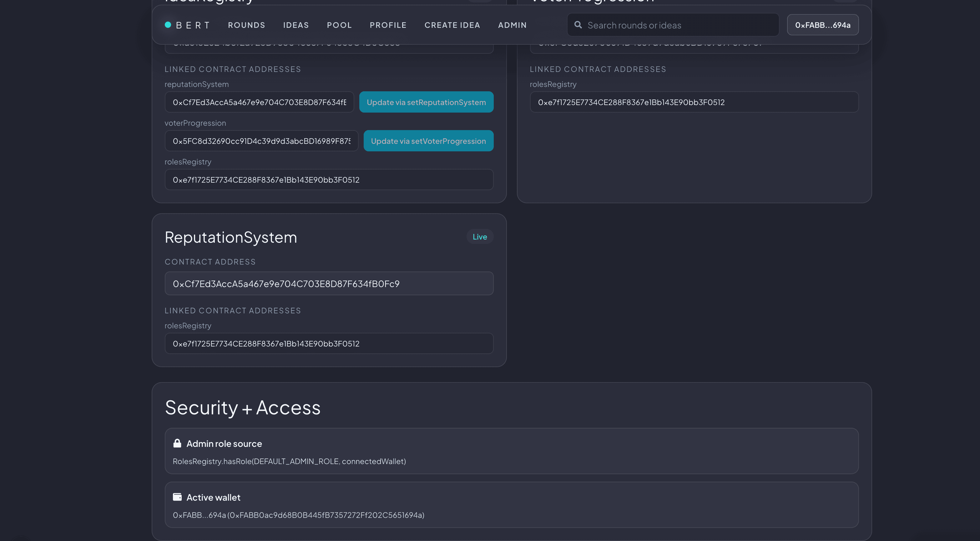The image size is (980, 541).
Task: Switch to the IDEAS section
Action: (296, 25)
